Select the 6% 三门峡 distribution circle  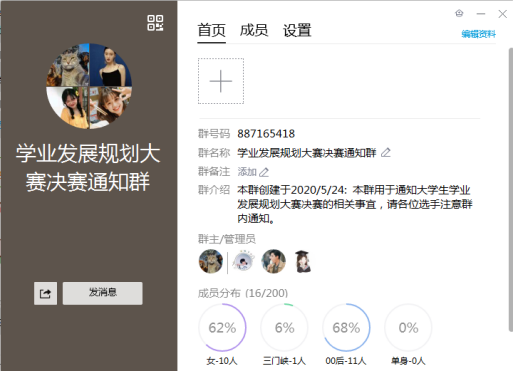[x=284, y=327]
